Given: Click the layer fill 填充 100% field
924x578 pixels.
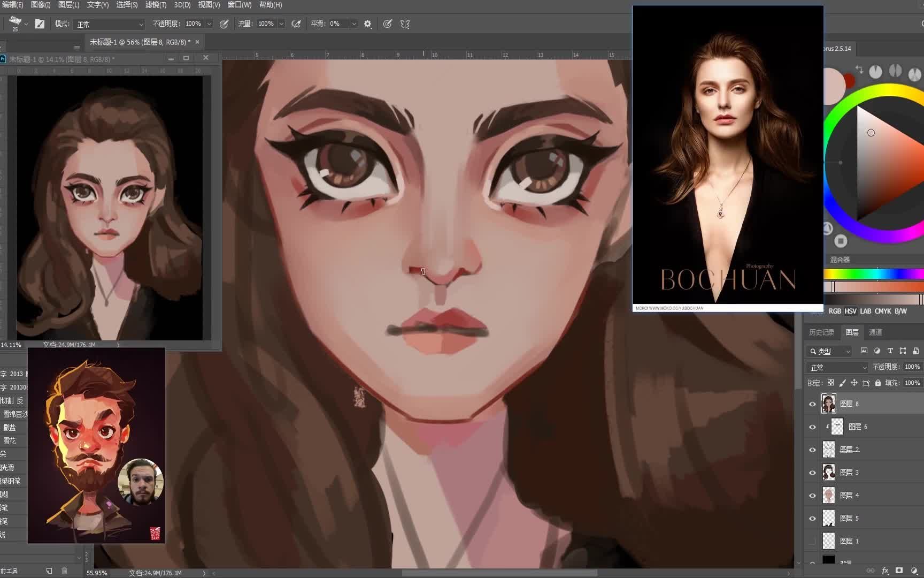Looking at the screenshot, I should coord(912,383).
